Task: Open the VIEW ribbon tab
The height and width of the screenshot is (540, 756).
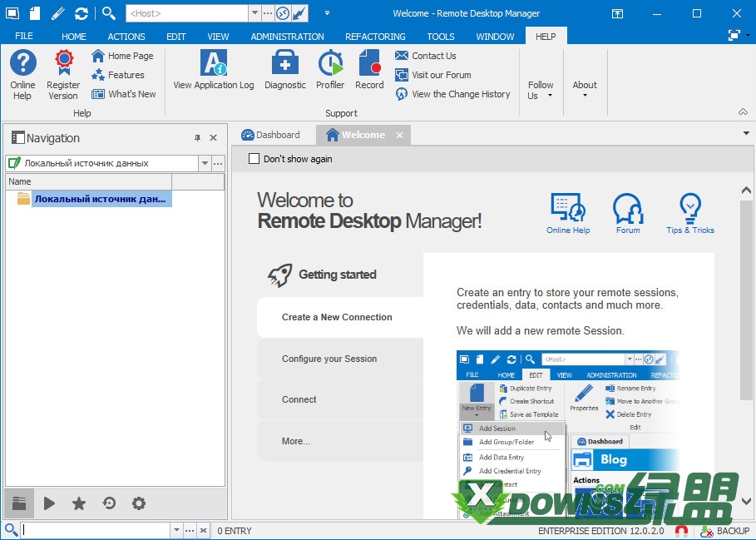Action: 218,37
